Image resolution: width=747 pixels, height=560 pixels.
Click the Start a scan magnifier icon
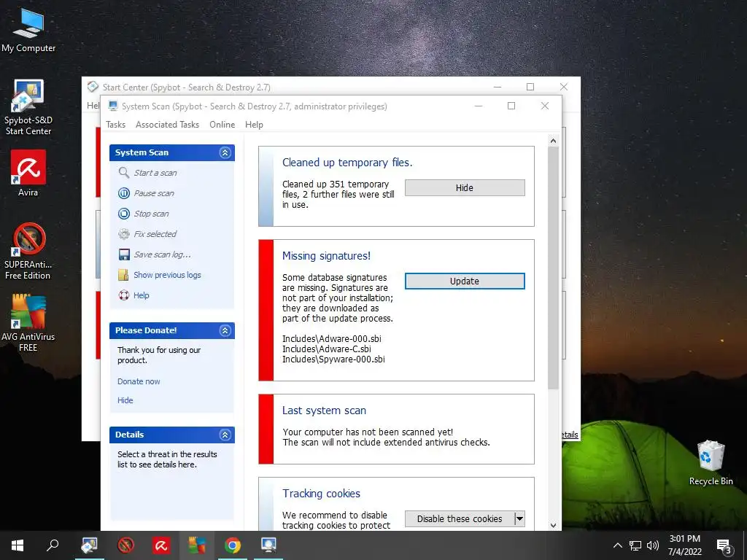(x=124, y=172)
